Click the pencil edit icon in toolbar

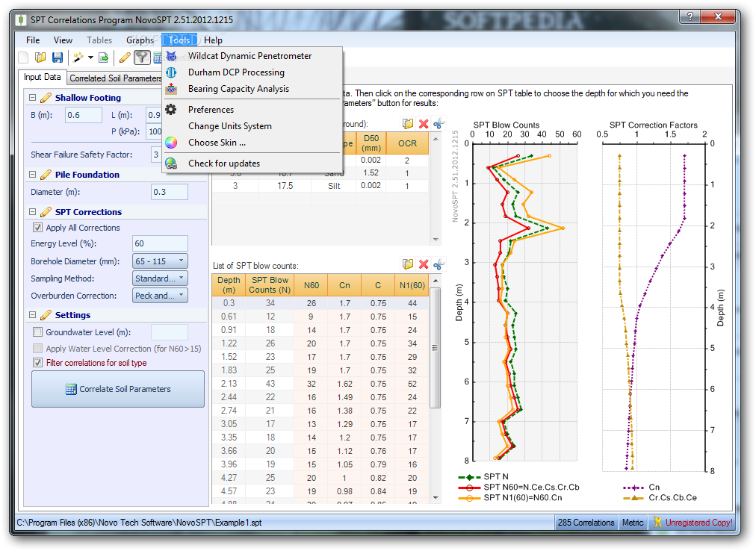click(x=125, y=57)
